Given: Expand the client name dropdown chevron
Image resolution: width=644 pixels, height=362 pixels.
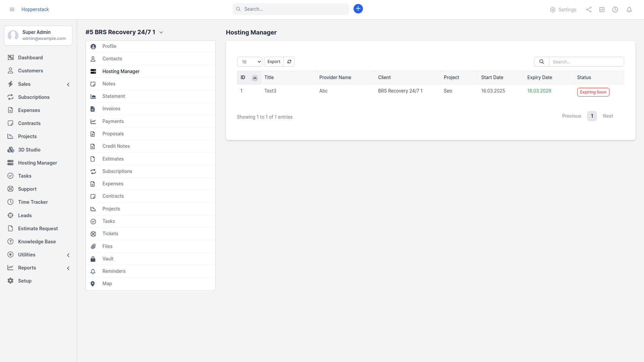Looking at the screenshot, I should point(161,33).
